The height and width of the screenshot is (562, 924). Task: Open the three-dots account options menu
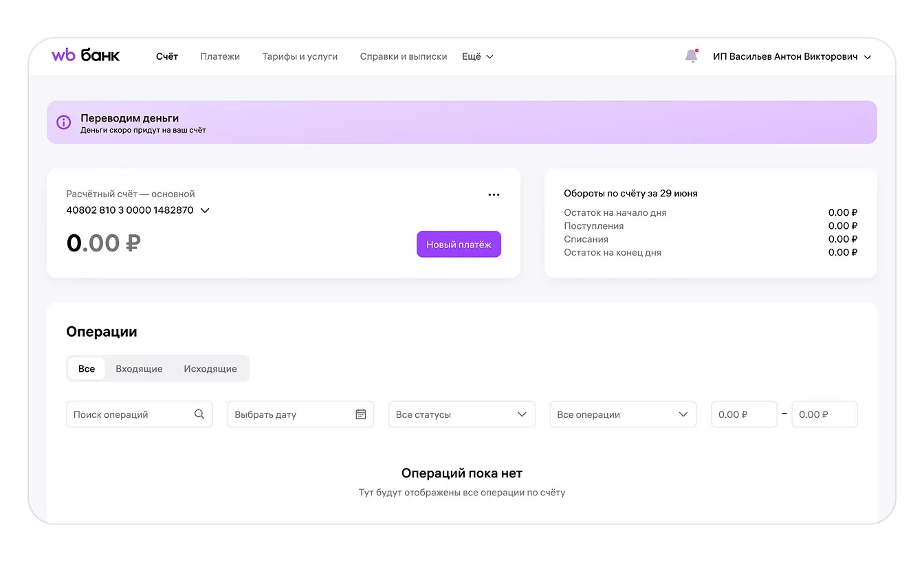point(494,194)
